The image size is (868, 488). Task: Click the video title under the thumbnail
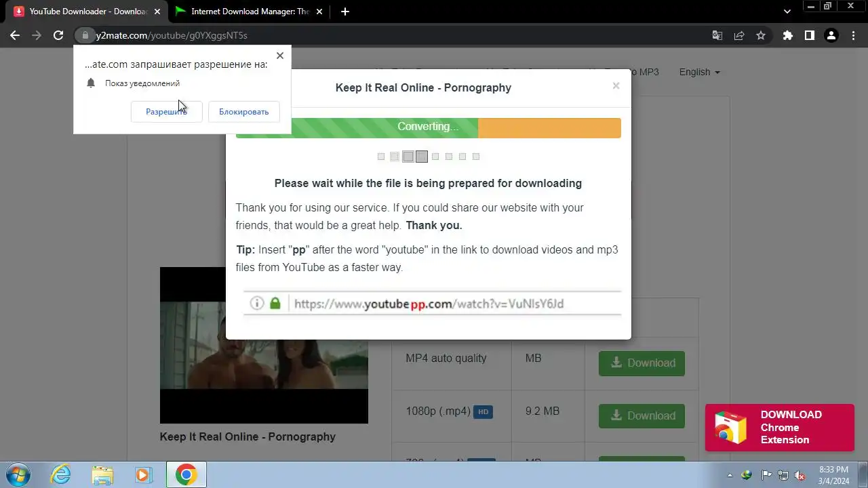pos(248,437)
